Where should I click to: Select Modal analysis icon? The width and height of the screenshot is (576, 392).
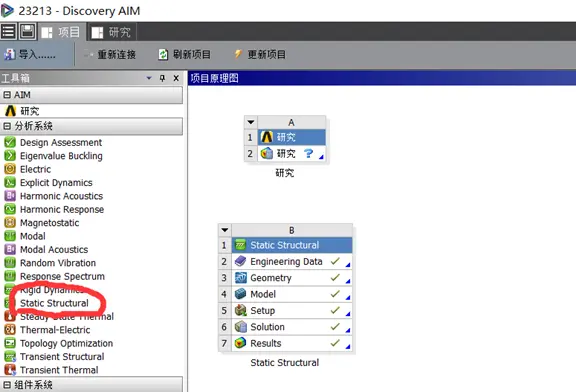pos(10,236)
